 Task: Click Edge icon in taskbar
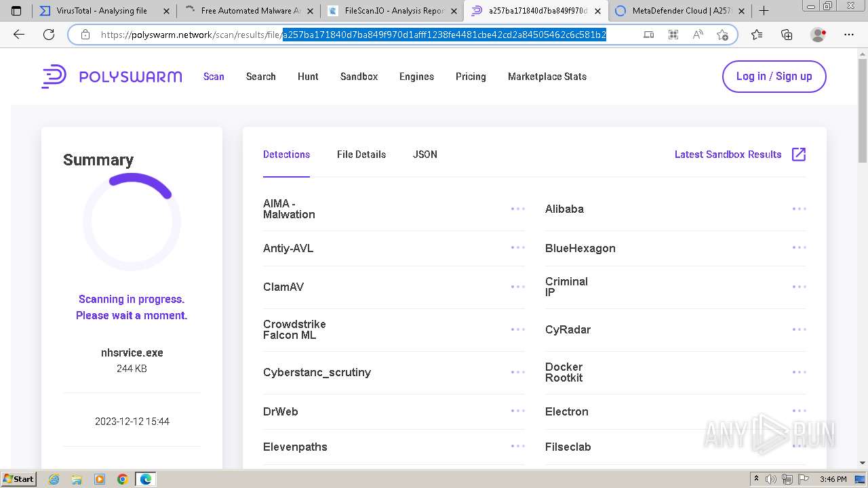[146, 479]
